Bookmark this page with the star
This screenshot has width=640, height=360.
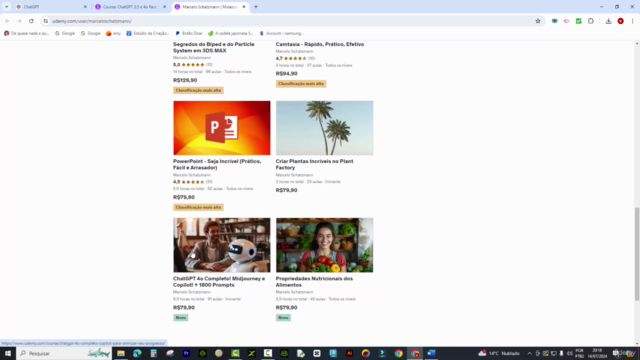pyautogui.click(x=538, y=21)
